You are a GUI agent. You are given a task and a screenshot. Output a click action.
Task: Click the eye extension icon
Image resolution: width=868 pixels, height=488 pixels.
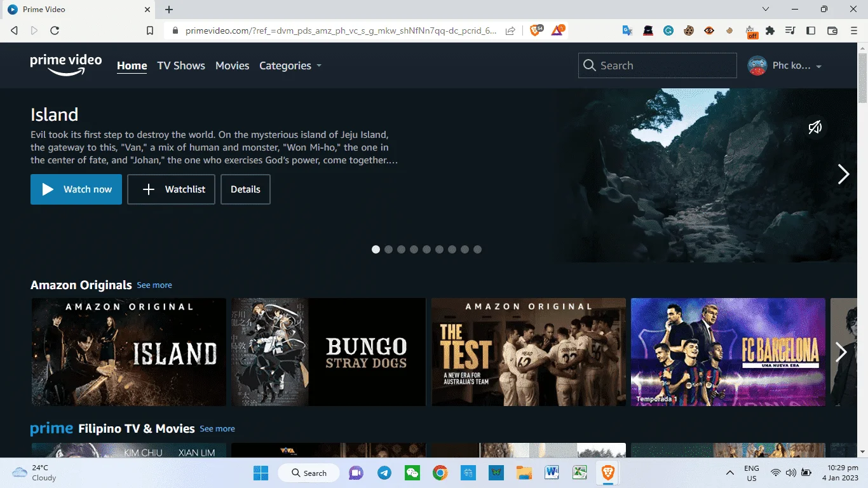(x=709, y=30)
